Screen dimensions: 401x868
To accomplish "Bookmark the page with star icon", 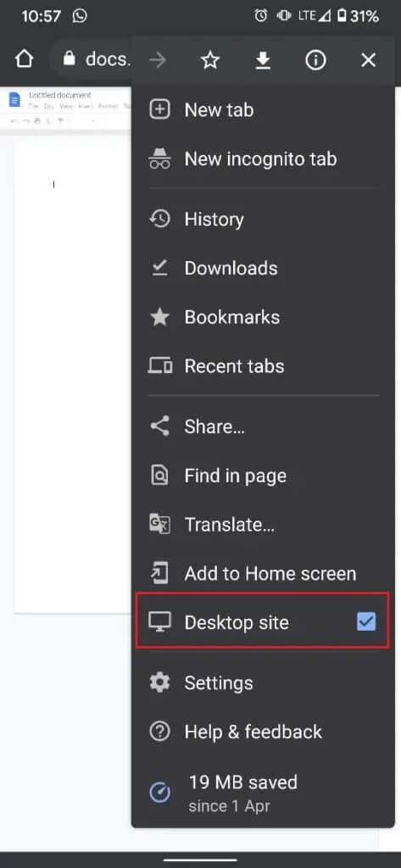I will tap(210, 60).
